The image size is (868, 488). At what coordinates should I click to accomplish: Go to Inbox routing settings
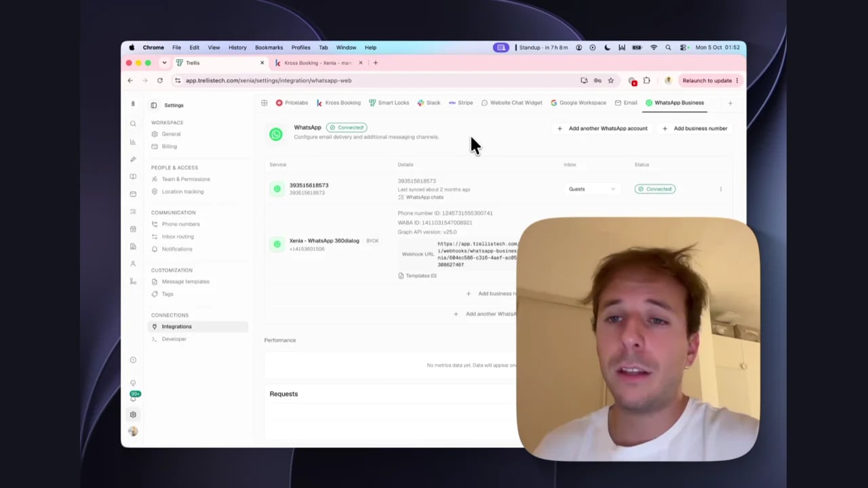(x=178, y=237)
